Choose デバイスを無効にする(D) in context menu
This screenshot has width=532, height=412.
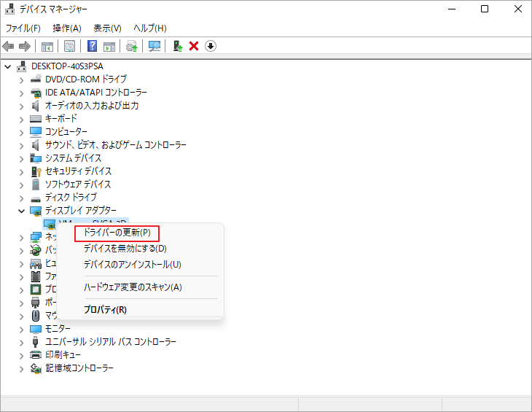point(125,249)
